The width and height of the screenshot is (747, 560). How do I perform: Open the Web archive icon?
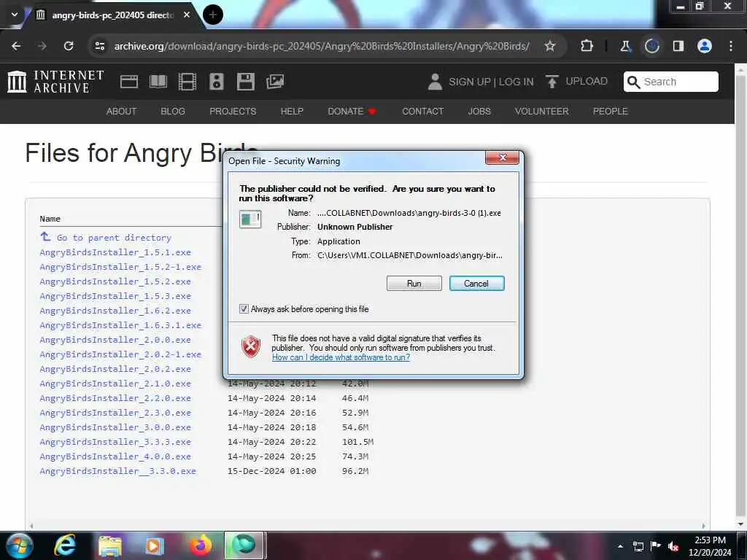(x=129, y=82)
